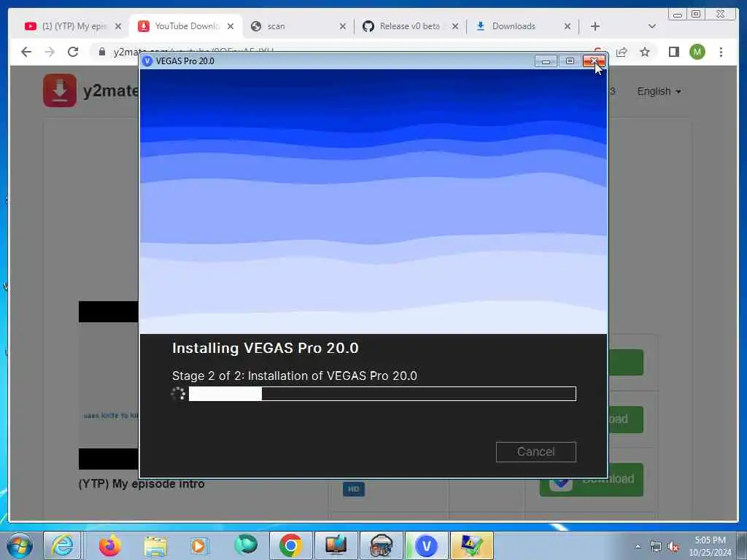Open a new Chrome tab

tap(595, 26)
